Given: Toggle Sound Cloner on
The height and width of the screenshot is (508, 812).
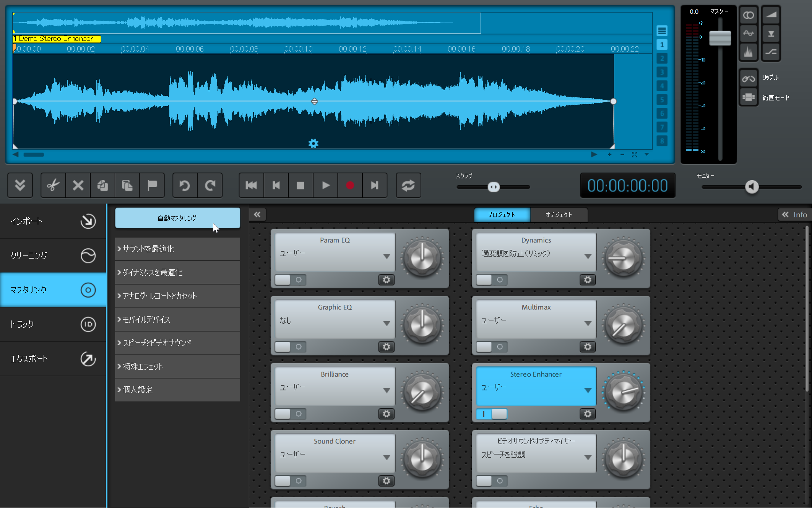Looking at the screenshot, I should [290, 481].
